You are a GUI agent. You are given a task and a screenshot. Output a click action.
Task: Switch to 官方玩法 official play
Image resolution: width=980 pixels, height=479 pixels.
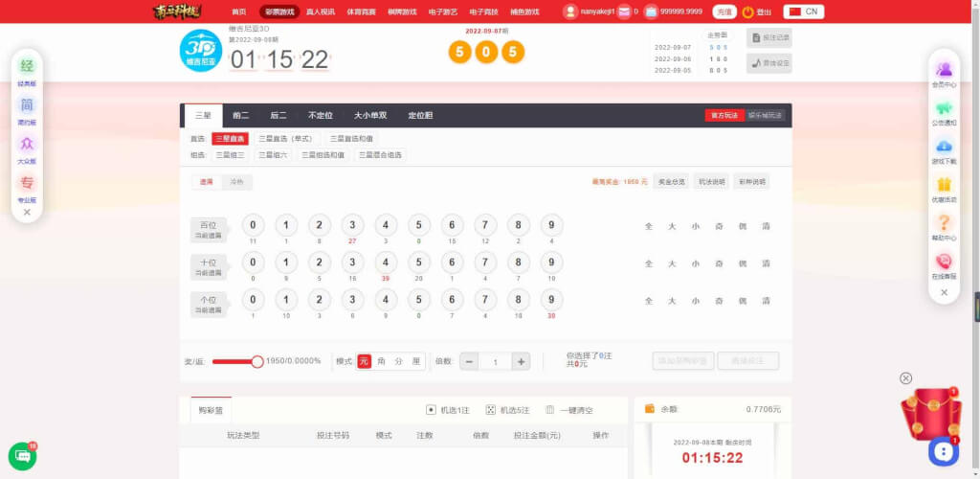724,116
